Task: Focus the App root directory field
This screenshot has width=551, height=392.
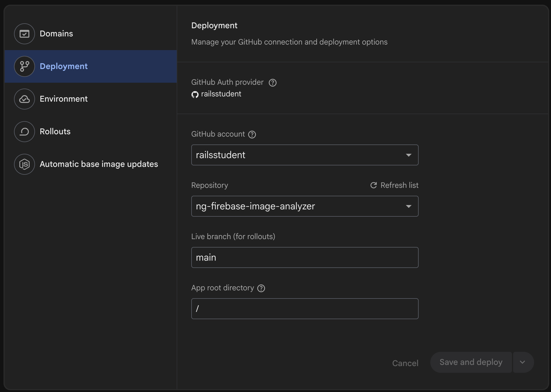Action: pos(305,309)
